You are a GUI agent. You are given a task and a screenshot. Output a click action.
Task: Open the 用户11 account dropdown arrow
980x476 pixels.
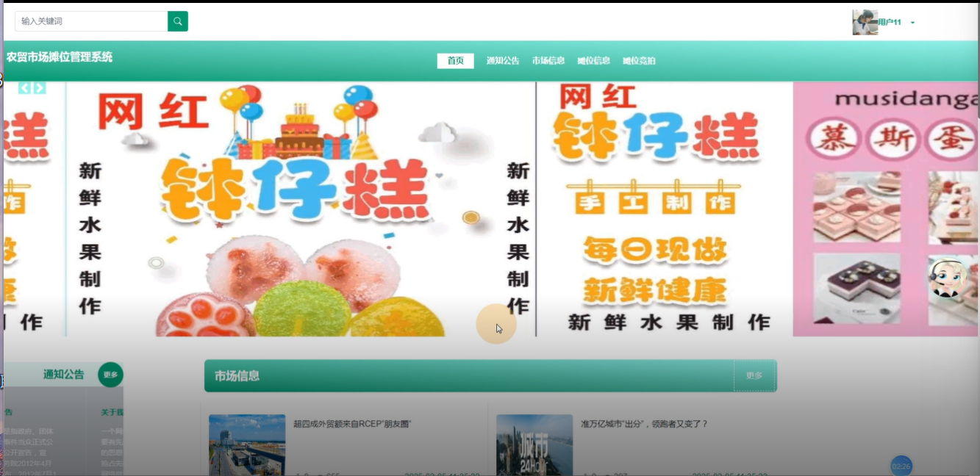point(912,23)
